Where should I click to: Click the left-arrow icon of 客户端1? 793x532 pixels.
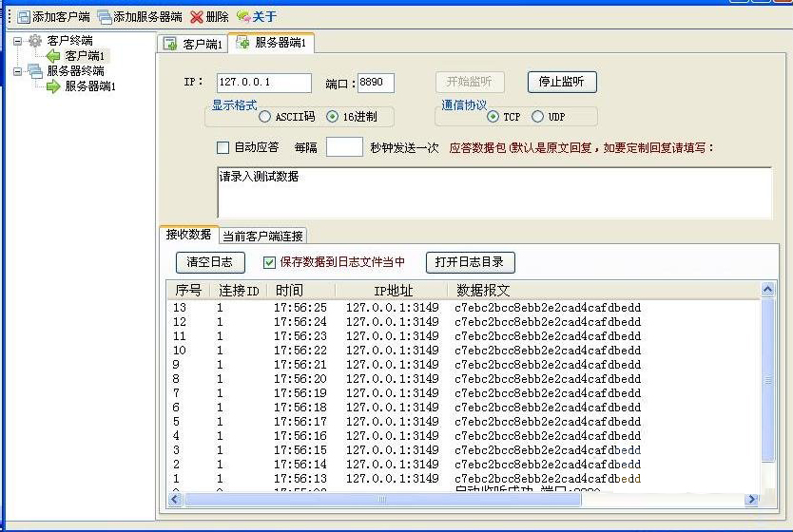coord(53,55)
